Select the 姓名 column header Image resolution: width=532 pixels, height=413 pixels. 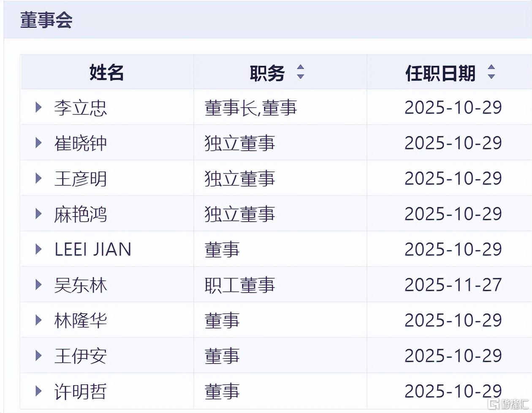tap(106, 72)
